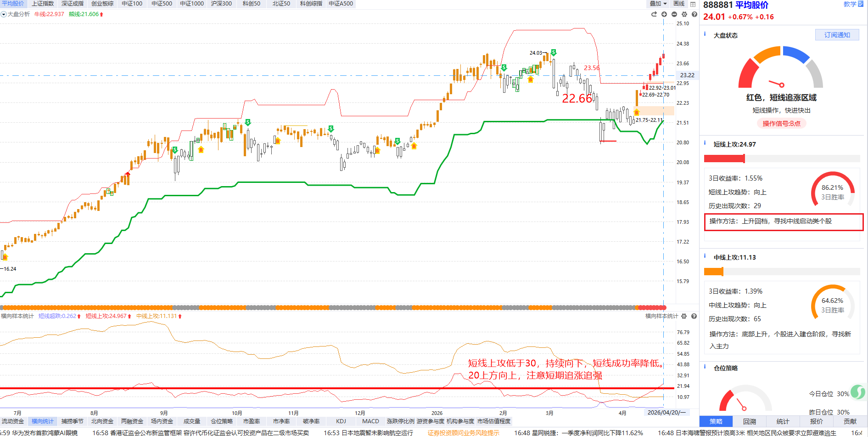Viewport: 868px width, 437px height.
Task: Select the 回溯 tab in right panel
Action: click(750, 421)
